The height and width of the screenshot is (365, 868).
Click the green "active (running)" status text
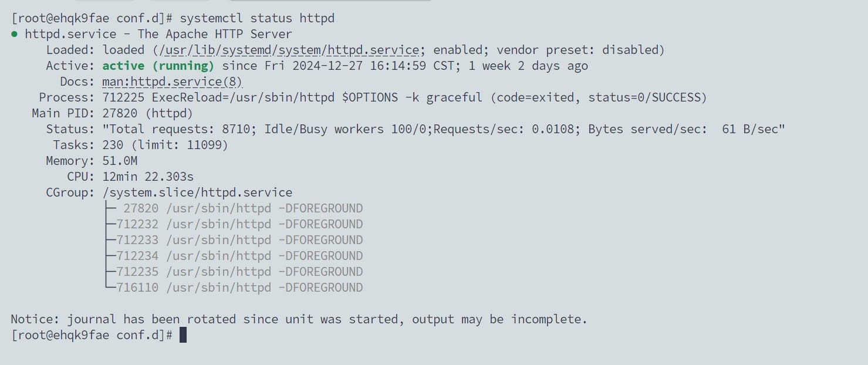158,66
